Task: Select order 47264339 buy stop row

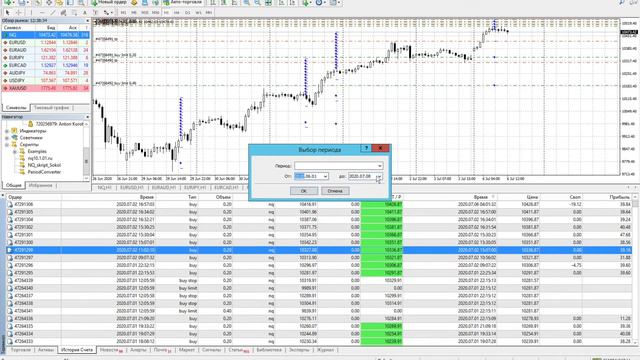Action: click(x=319, y=280)
